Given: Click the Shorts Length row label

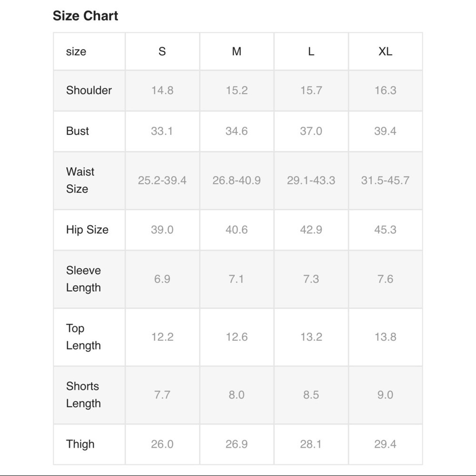Looking at the screenshot, I should (x=83, y=395).
